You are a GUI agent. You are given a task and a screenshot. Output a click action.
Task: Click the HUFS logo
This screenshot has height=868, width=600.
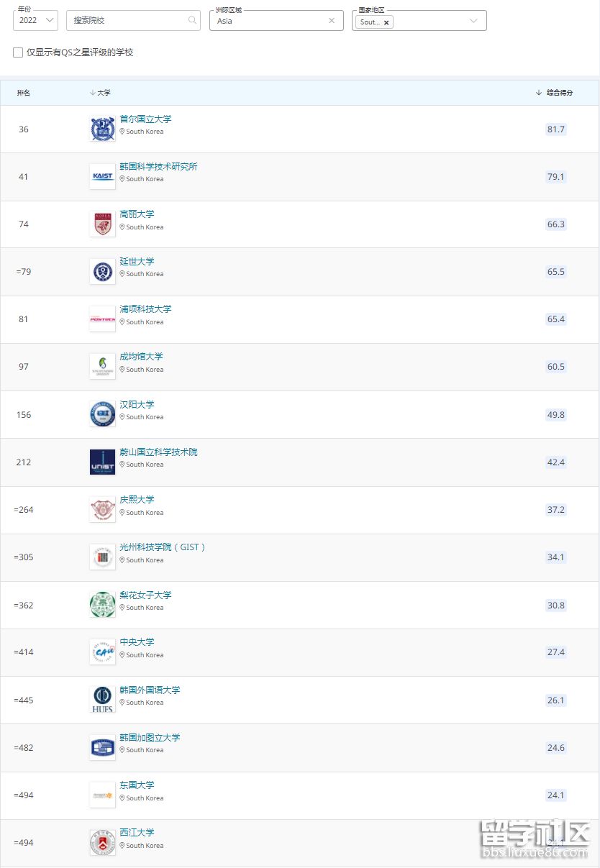pyautogui.click(x=102, y=700)
